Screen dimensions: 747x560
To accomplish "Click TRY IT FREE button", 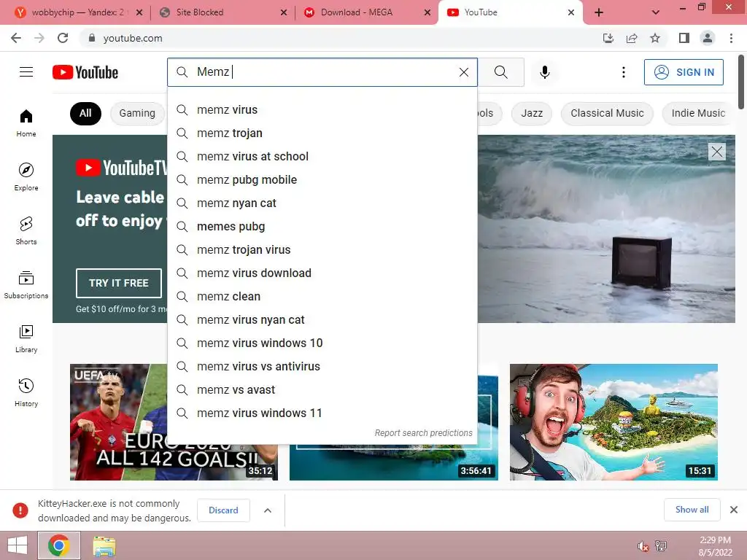I will [x=119, y=283].
